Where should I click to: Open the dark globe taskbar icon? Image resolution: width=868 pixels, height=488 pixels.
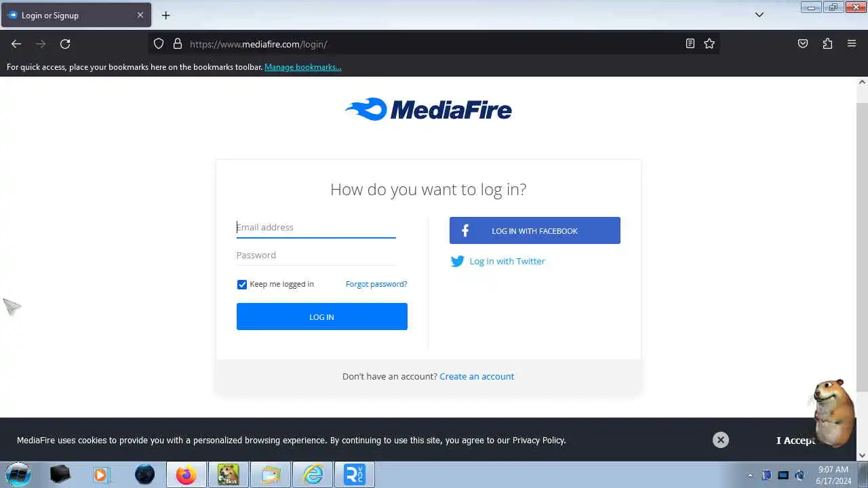point(144,474)
